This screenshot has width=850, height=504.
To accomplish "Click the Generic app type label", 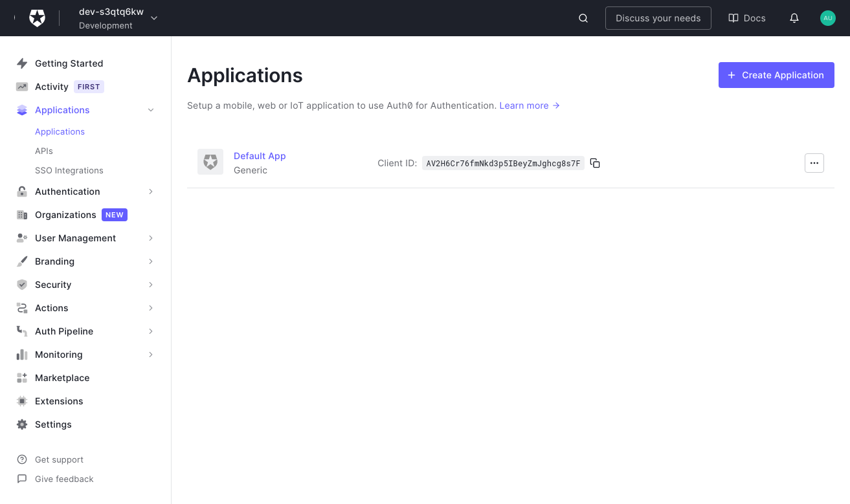I will click(x=251, y=170).
